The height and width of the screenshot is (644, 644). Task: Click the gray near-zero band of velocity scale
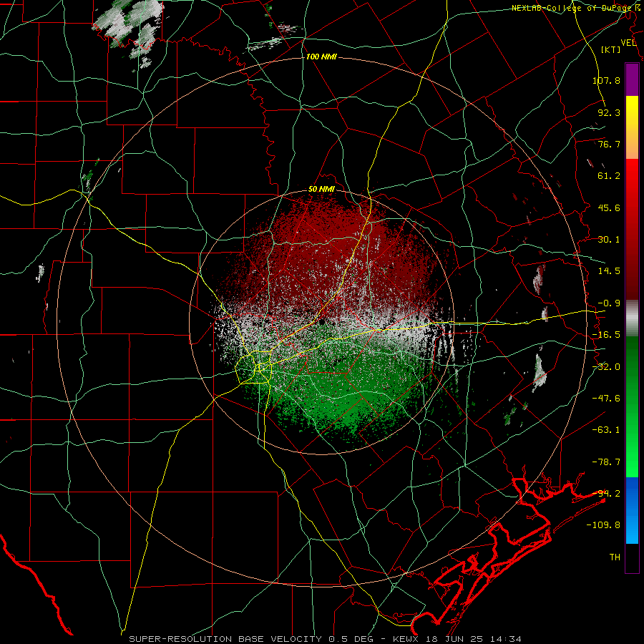[632, 318]
